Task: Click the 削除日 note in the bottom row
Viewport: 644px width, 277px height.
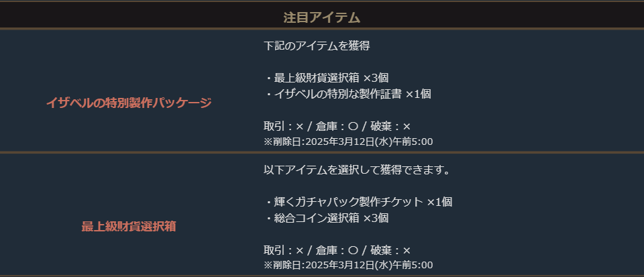Action: [348, 265]
